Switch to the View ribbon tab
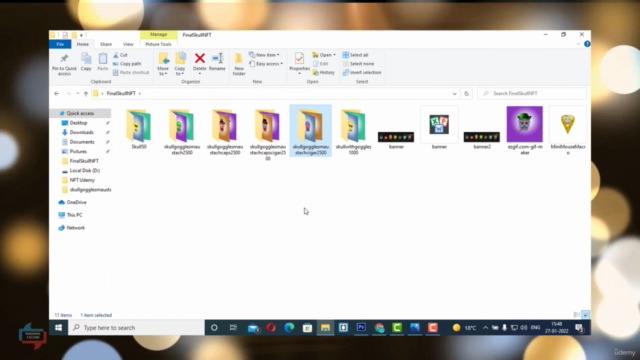This screenshot has height=360, width=640. click(x=128, y=44)
